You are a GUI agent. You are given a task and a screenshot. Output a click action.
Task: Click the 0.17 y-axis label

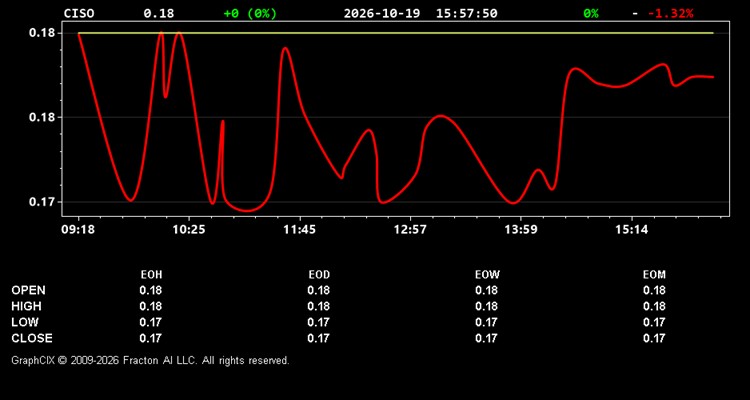click(x=42, y=202)
